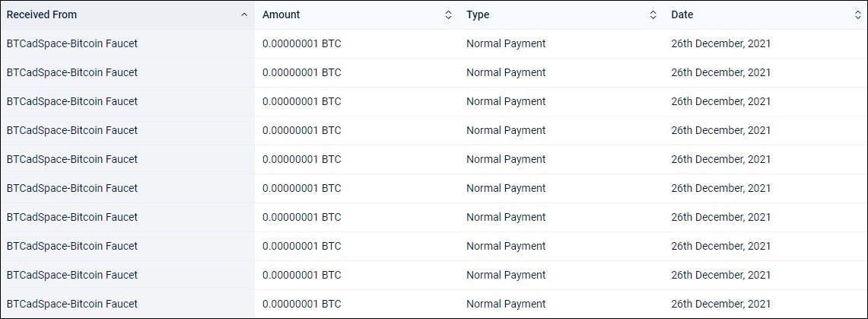The width and height of the screenshot is (868, 319).
Task: Click the first row's Normal Payment cell
Action: (506, 43)
